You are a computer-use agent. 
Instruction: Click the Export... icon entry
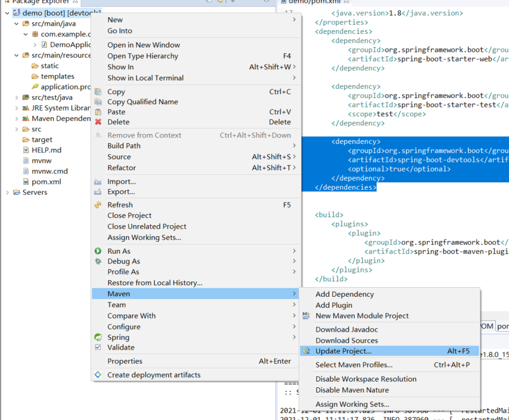coord(97,192)
